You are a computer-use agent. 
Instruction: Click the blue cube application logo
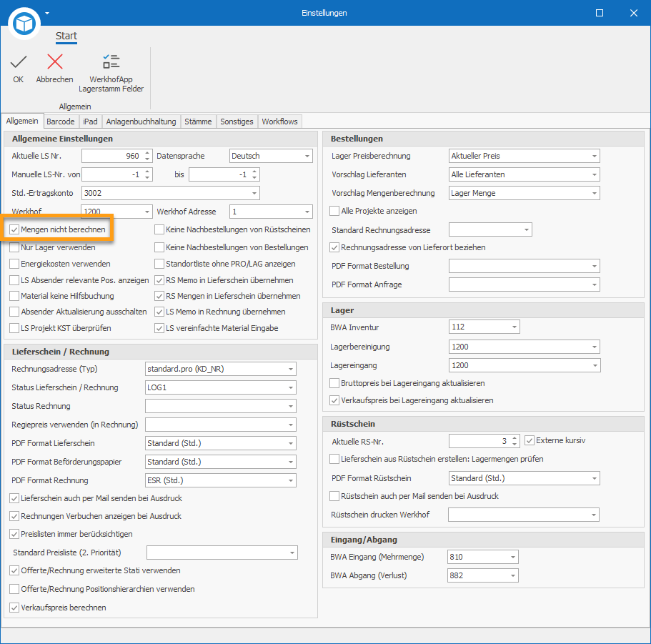24,24
